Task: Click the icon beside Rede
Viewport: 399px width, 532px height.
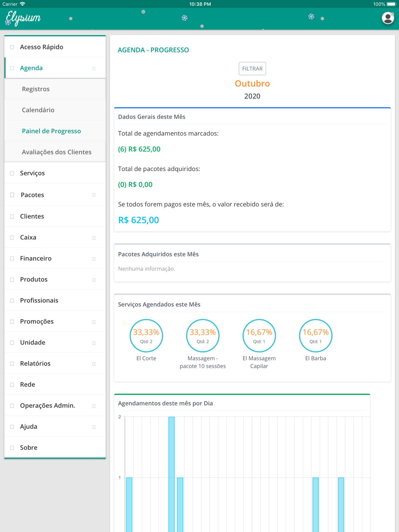Action: click(x=12, y=385)
